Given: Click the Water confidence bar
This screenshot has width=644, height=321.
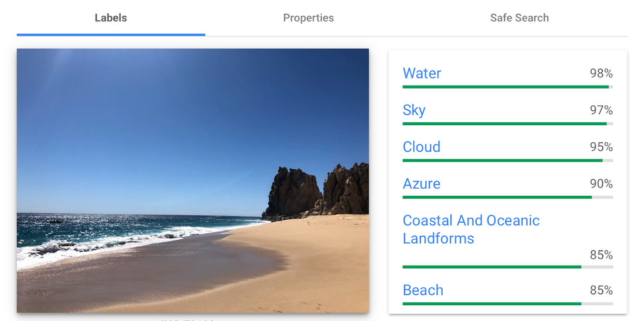Looking at the screenshot, I should point(507,87).
